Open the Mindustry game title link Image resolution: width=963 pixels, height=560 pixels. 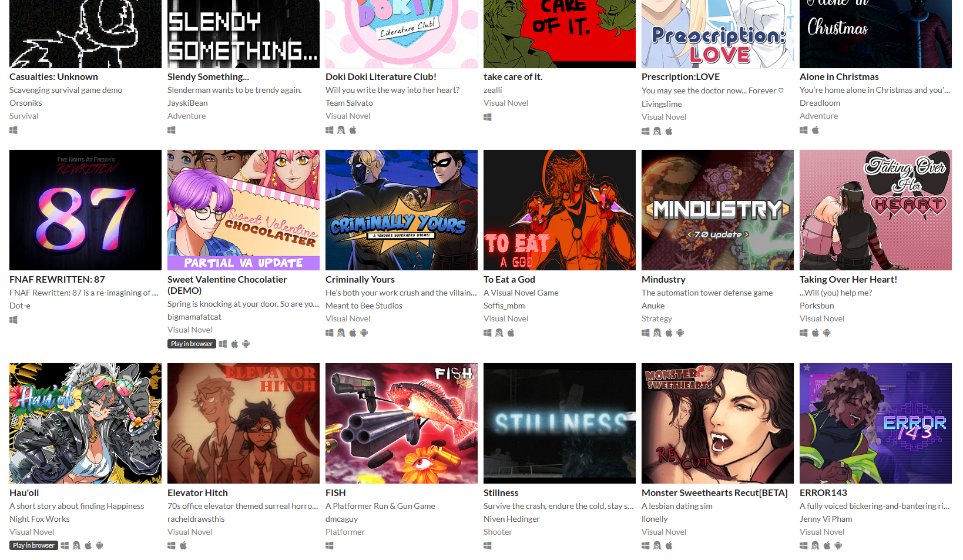tap(663, 280)
